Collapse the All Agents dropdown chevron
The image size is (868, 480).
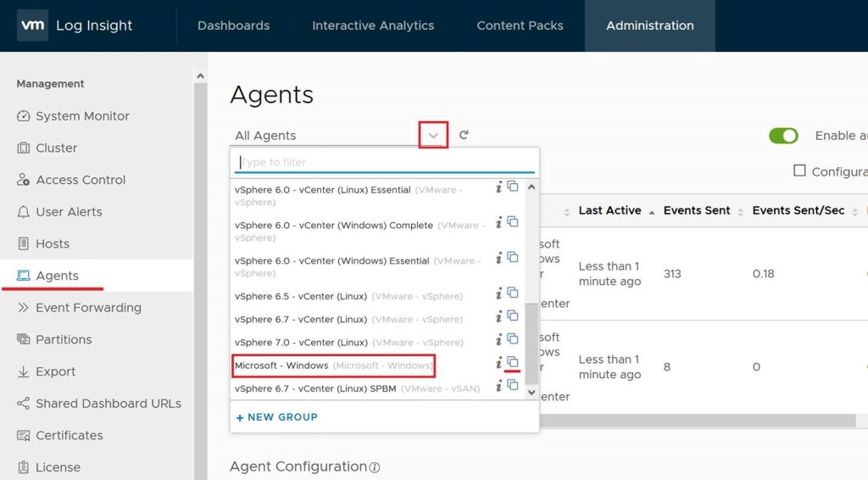click(x=433, y=136)
